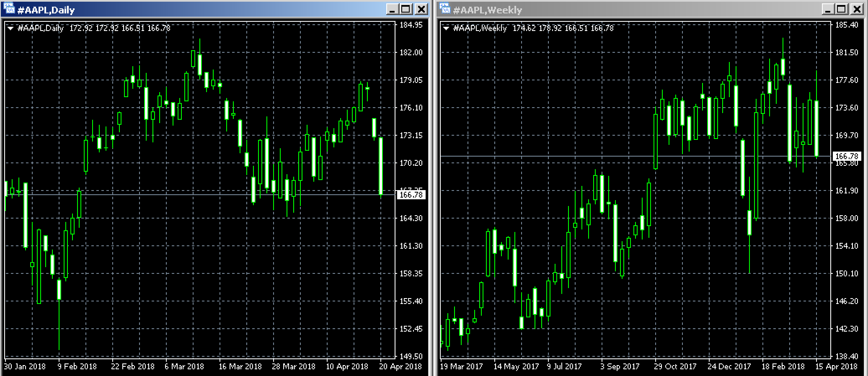Click the 20 Apr 2018 date on the Daily time axis
Image resolution: width=868 pixels, height=376 pixels.
(x=401, y=366)
